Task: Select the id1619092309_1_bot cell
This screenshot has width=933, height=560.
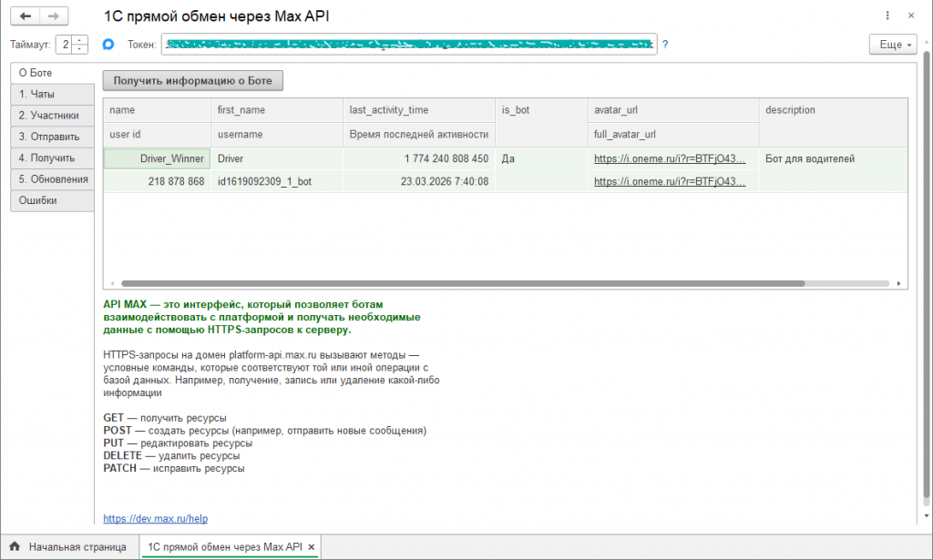Action: (277, 181)
